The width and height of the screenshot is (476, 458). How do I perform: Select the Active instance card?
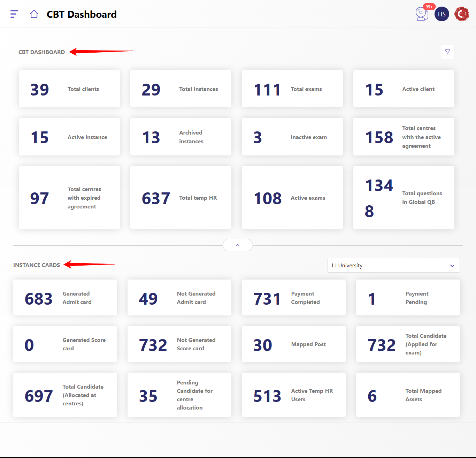(x=69, y=137)
